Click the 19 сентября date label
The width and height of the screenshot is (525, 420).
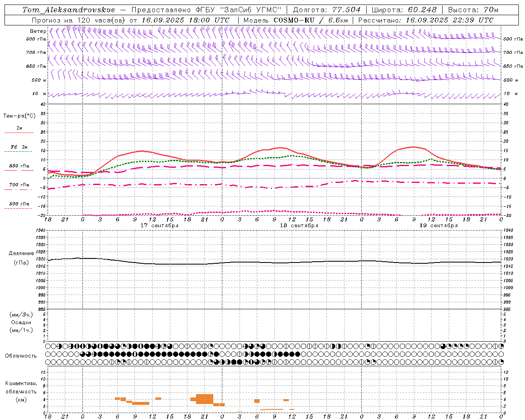click(x=438, y=226)
